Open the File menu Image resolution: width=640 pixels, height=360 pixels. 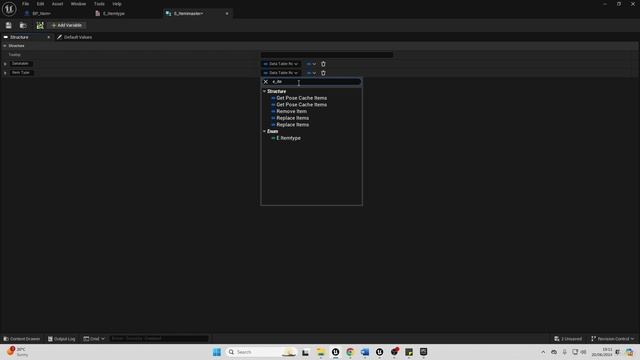[25, 4]
